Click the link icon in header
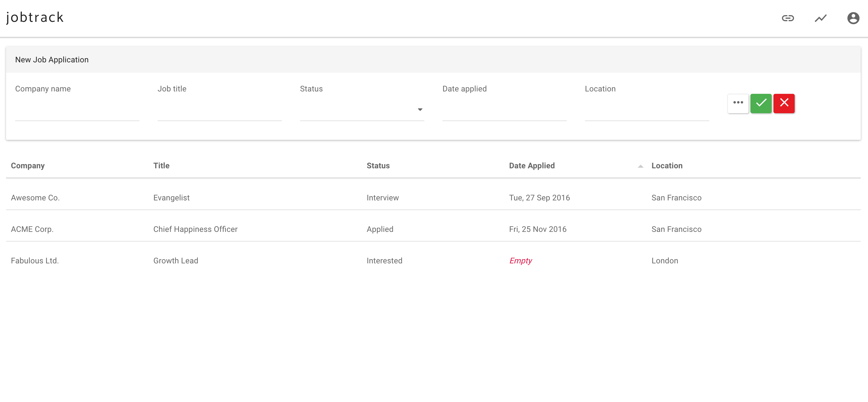The image size is (868, 402). click(x=788, y=18)
